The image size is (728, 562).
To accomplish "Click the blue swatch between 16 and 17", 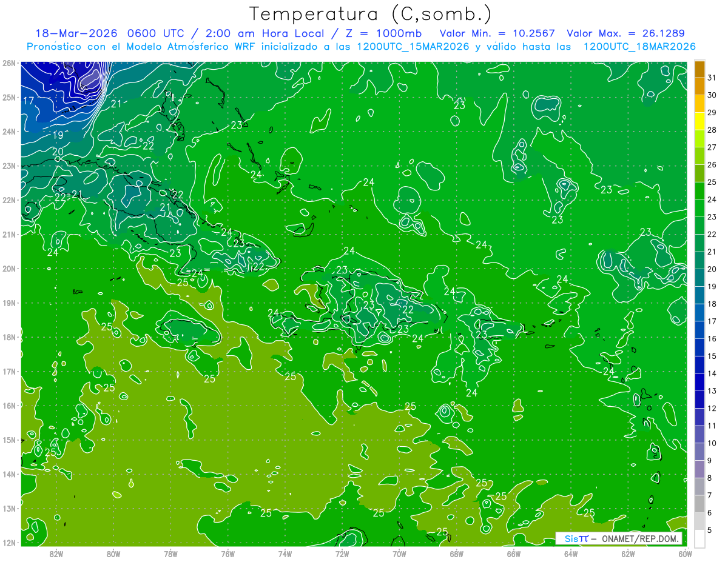I will coord(699,330).
